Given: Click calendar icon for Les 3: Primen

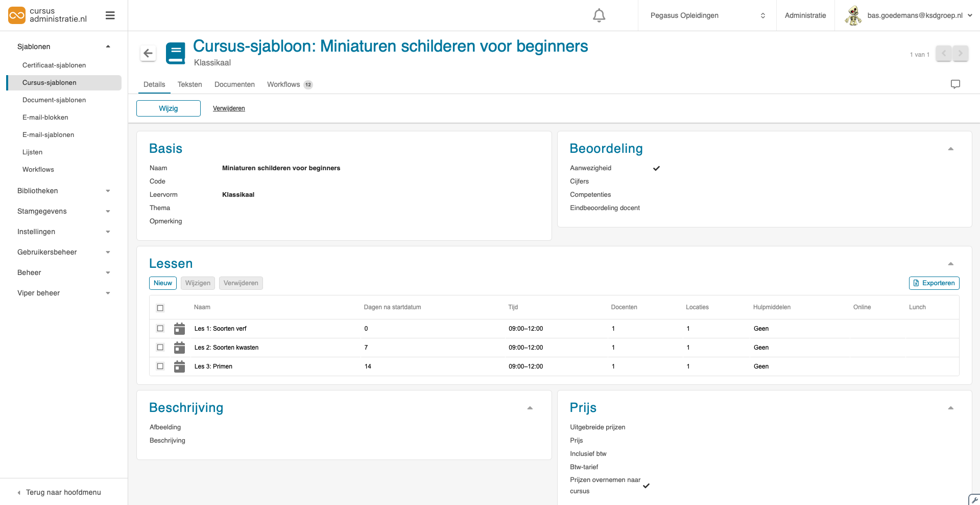Looking at the screenshot, I should (179, 366).
